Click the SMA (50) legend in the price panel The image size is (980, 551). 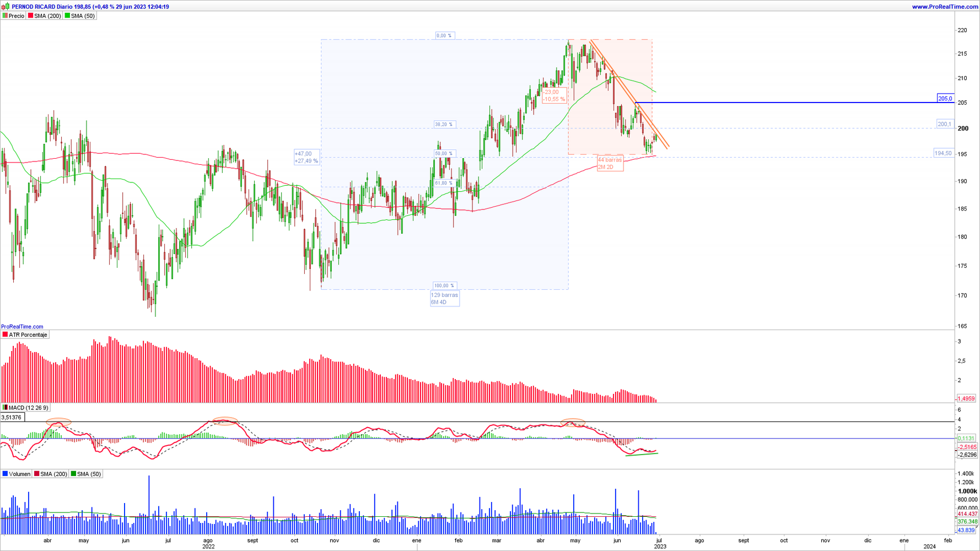(x=83, y=16)
